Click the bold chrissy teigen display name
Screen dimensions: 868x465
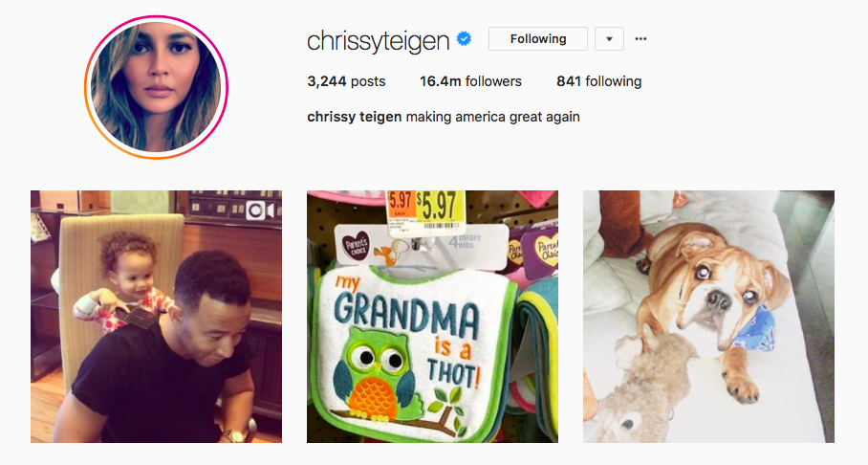click(355, 117)
